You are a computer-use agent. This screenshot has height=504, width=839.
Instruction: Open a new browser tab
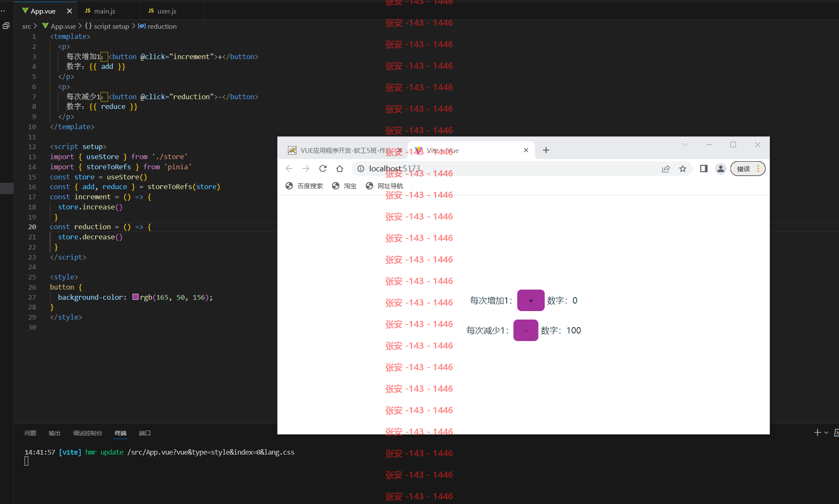click(546, 150)
